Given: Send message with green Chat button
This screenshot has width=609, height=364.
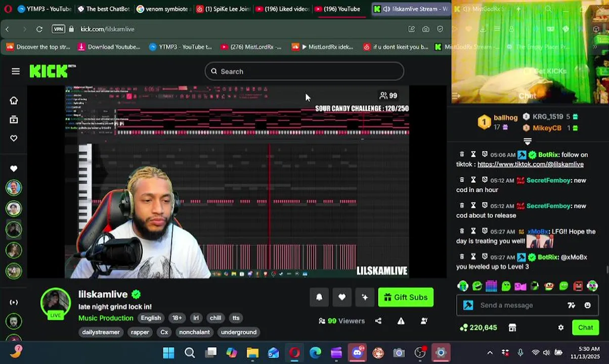Looking at the screenshot, I should (585, 328).
